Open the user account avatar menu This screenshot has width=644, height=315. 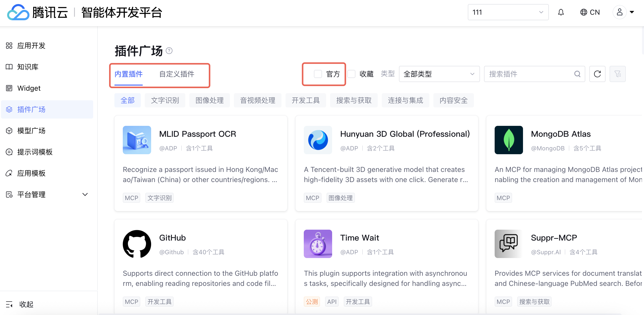[x=619, y=12]
